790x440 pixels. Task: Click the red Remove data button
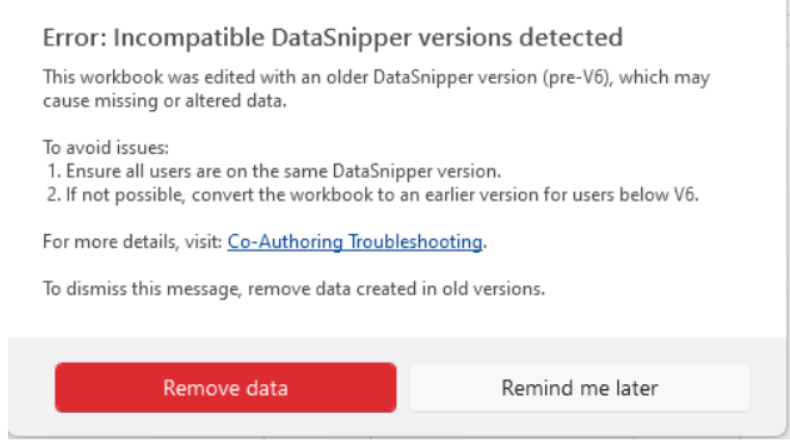click(225, 387)
